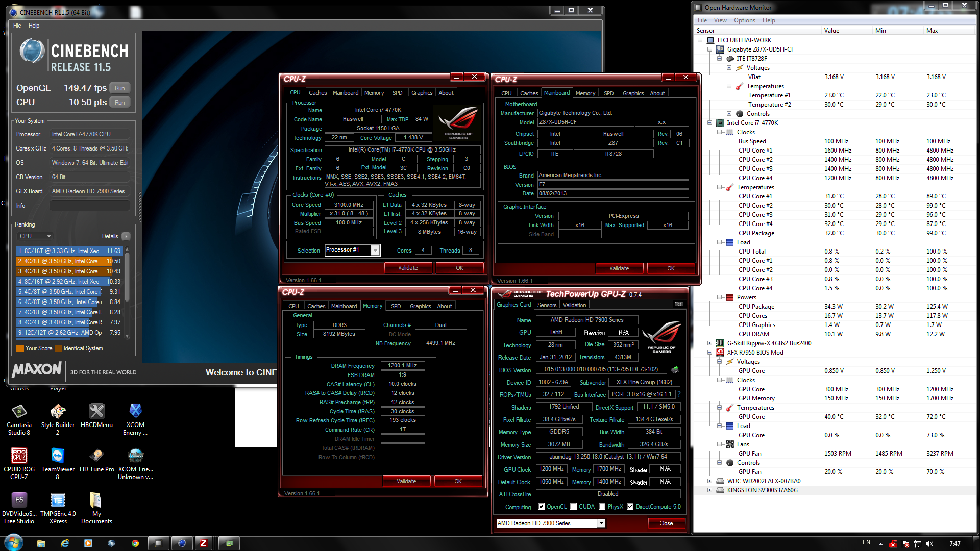Viewport: 980px width, 551px height.
Task: Click the Bus Interface question mark icon
Action: pyautogui.click(x=679, y=394)
